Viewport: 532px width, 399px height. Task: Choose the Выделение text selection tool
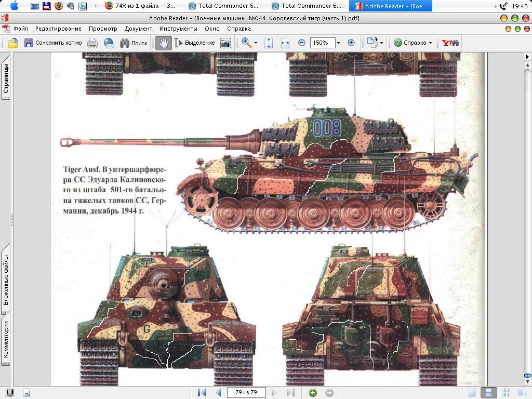pos(195,43)
